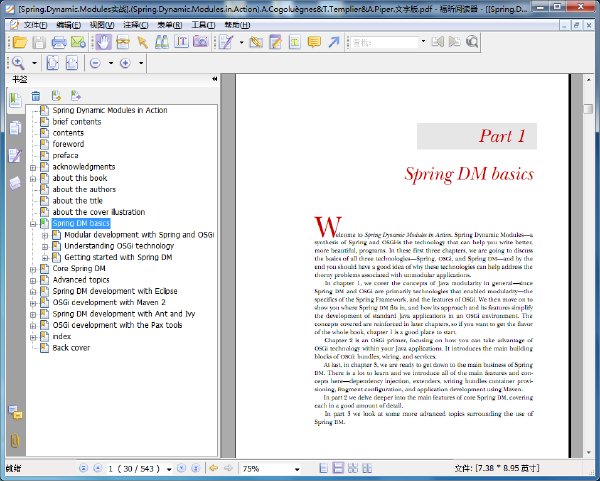Screen dimensions: 600x481
Task: Jump to the brief contents bookmark
Action: pyautogui.click(x=77, y=122)
